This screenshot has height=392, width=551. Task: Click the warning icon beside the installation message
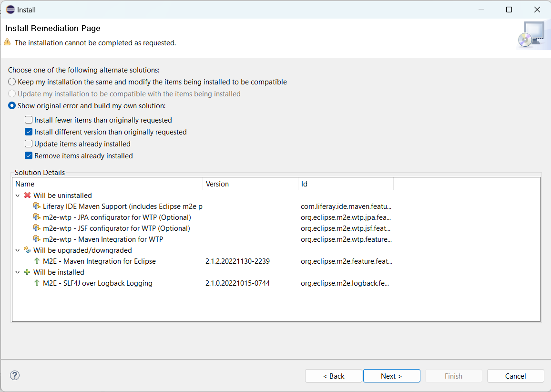pyautogui.click(x=7, y=42)
